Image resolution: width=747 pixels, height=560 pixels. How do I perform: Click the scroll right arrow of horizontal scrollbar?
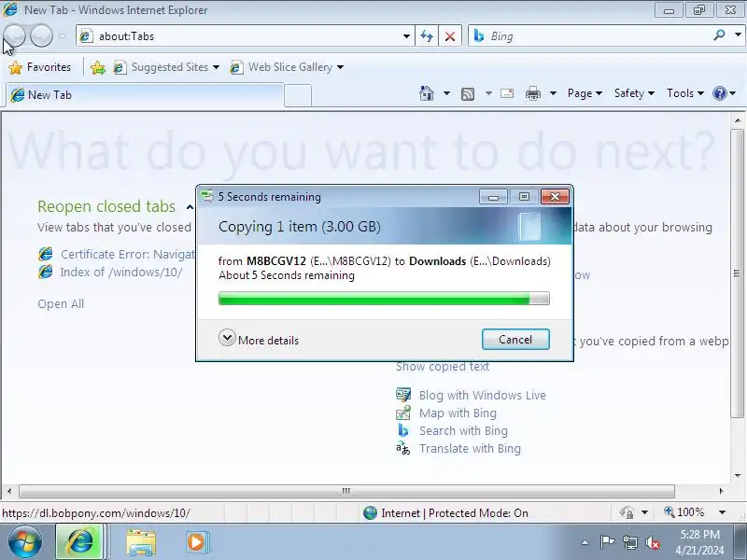coord(721,491)
